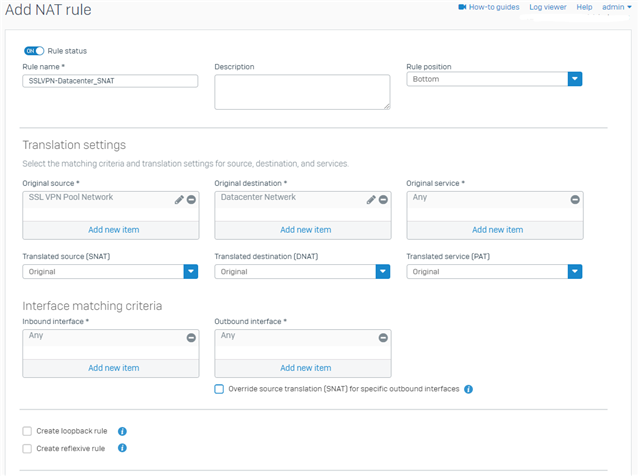Remove Any from Outbound interface
This screenshot has width=639, height=476.
click(383, 338)
